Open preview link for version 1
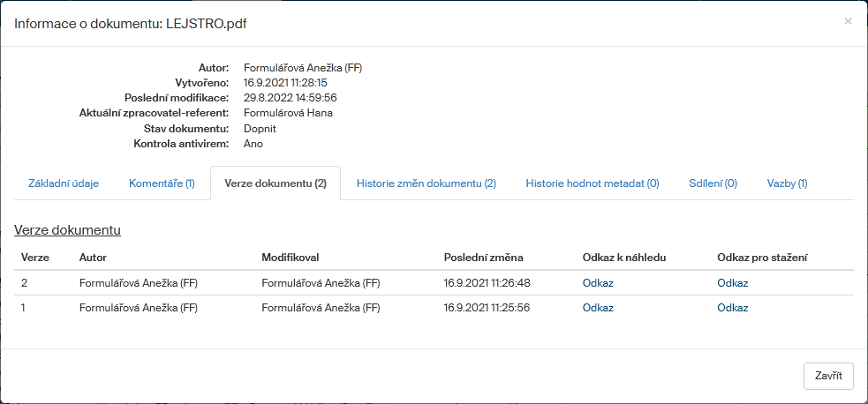This screenshot has width=868, height=404. pyautogui.click(x=598, y=308)
